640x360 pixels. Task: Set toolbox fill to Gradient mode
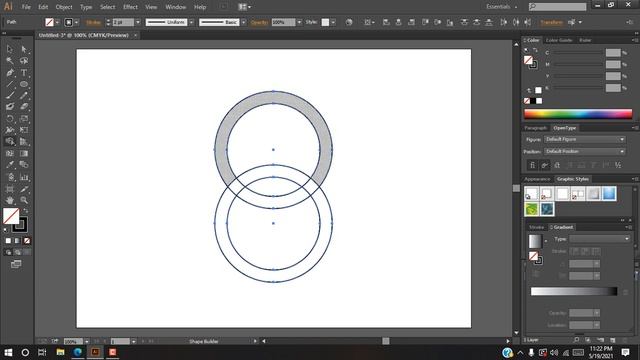17,241
